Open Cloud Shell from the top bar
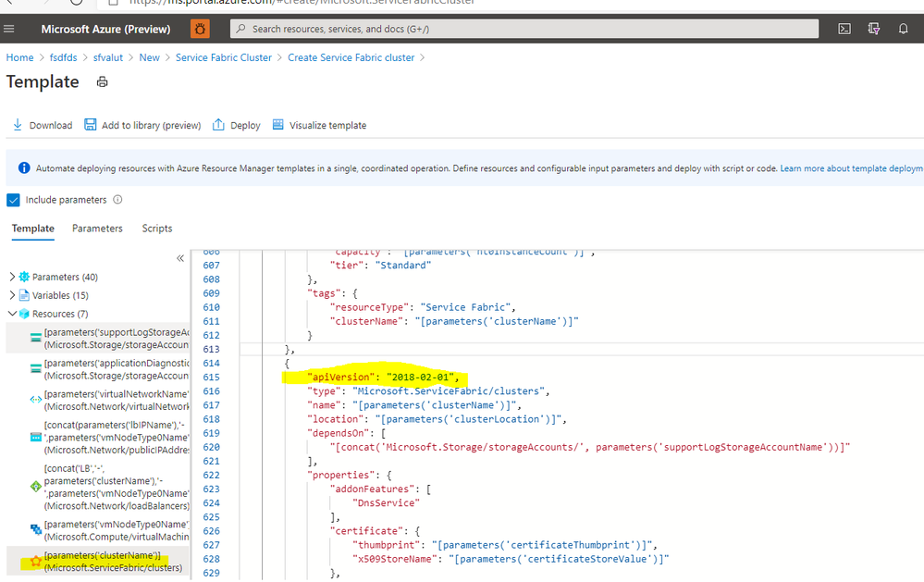Image resolution: width=924 pixels, height=582 pixels. 844,29
